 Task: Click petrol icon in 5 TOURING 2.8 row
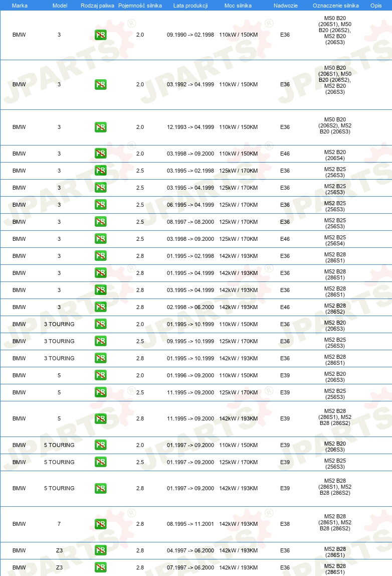101,489
